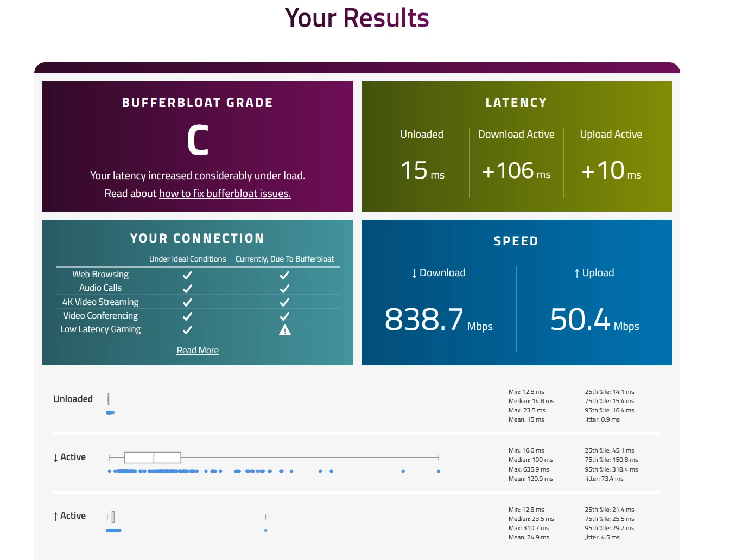Image resolution: width=742 pixels, height=560 pixels.
Task: Click the Read More link
Action: point(198,350)
